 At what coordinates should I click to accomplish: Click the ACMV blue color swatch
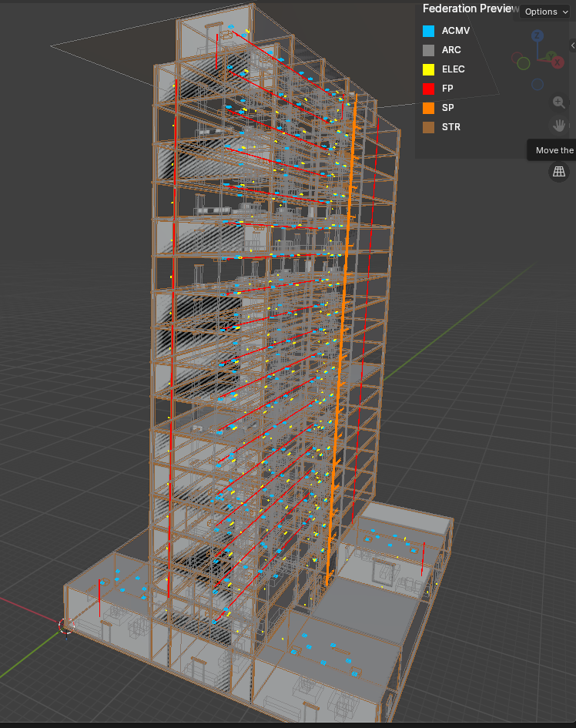click(x=428, y=31)
